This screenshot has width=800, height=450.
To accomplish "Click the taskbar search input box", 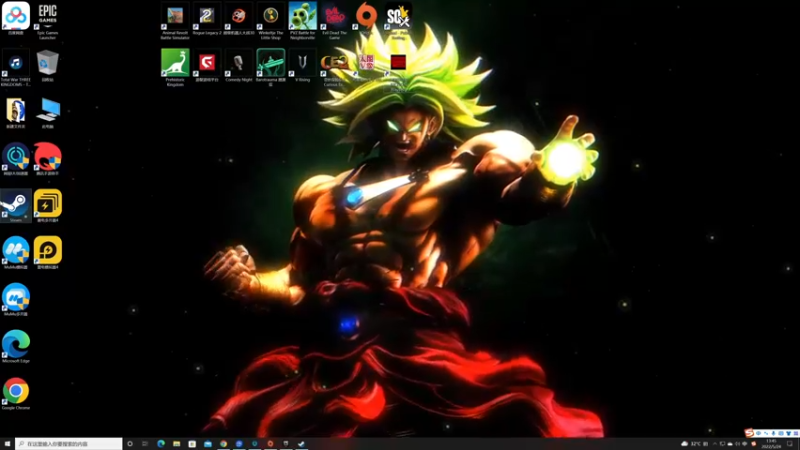I will tap(69, 444).
